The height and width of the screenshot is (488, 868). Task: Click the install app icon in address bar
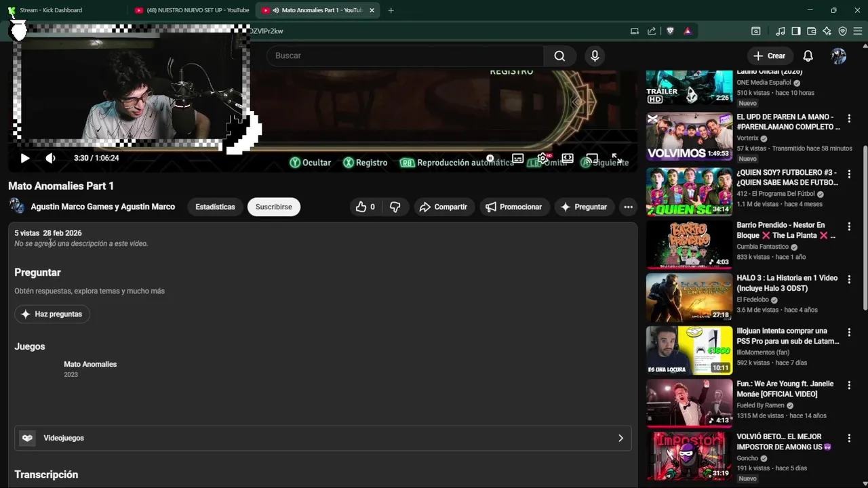tap(635, 31)
